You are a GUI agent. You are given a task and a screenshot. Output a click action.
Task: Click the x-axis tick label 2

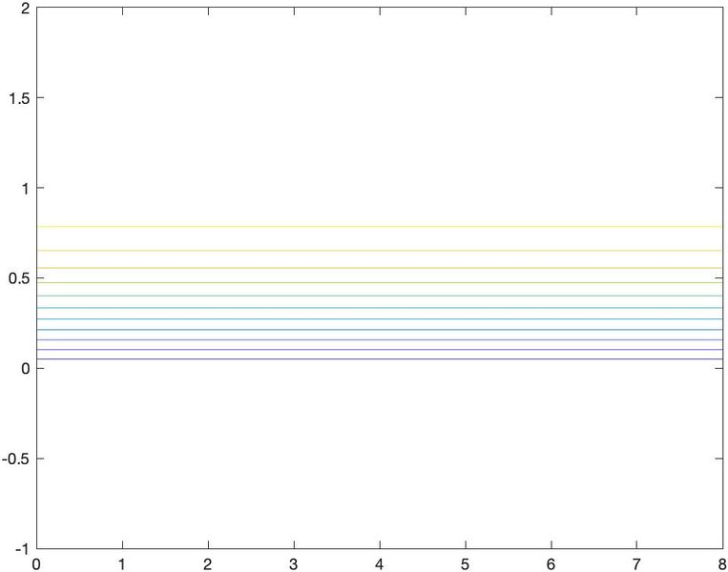(208, 563)
